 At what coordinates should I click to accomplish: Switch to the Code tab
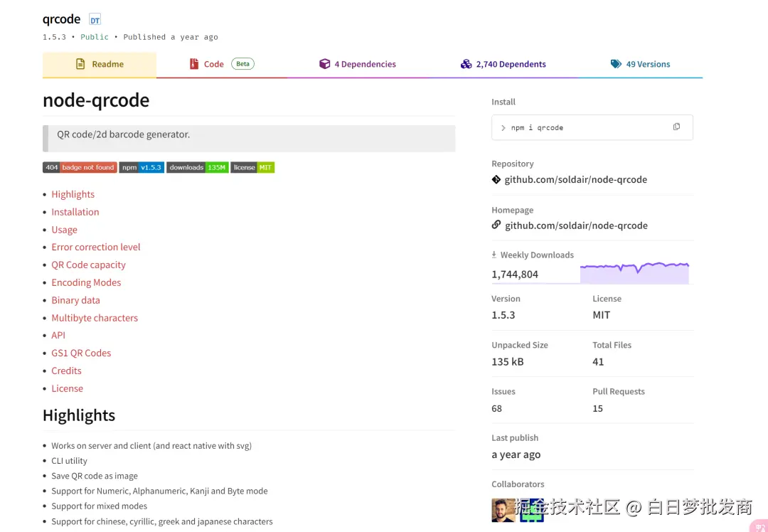tap(221, 64)
